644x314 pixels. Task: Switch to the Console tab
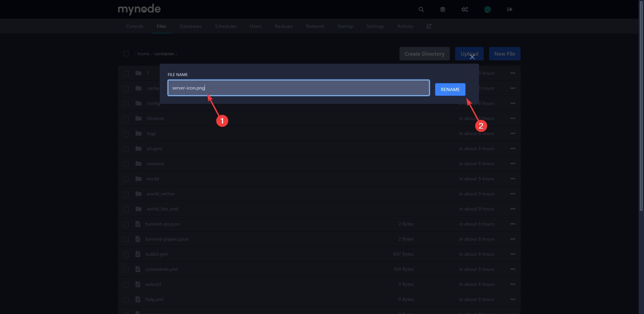pos(135,26)
